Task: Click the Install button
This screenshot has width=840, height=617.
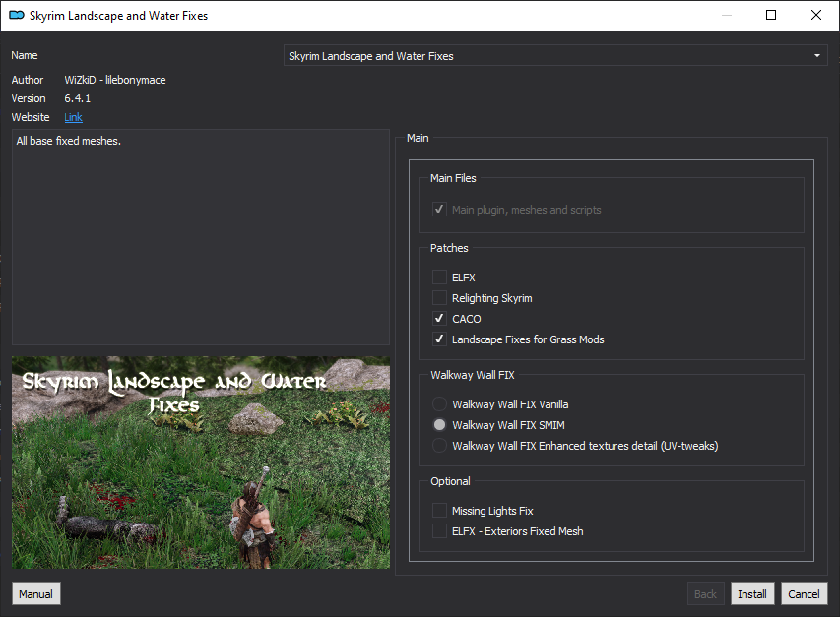Action: 752,594
